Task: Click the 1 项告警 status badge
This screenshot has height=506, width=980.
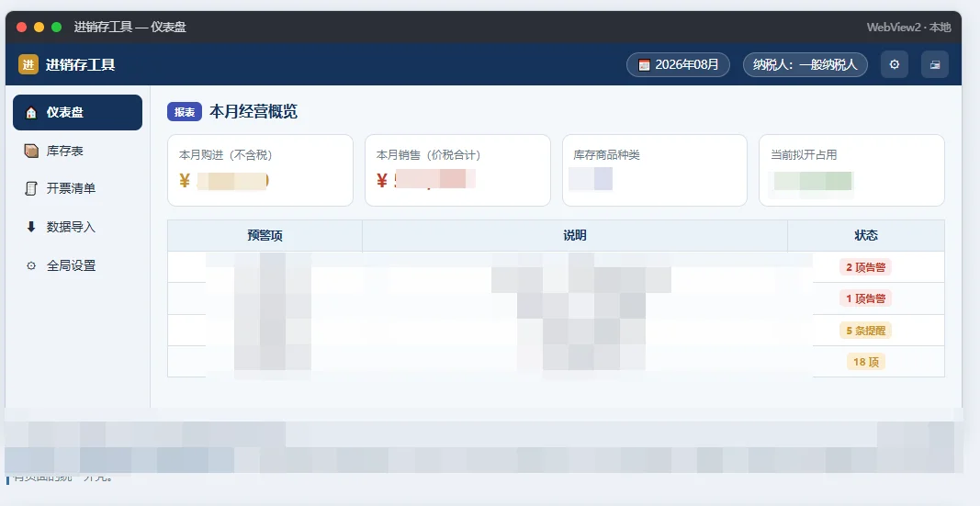Action: click(865, 298)
